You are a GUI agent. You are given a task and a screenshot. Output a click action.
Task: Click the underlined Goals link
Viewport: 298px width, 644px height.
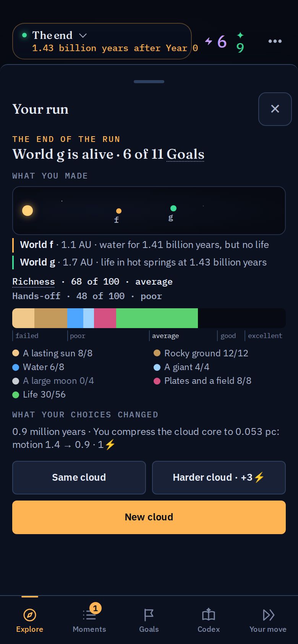[185, 154]
